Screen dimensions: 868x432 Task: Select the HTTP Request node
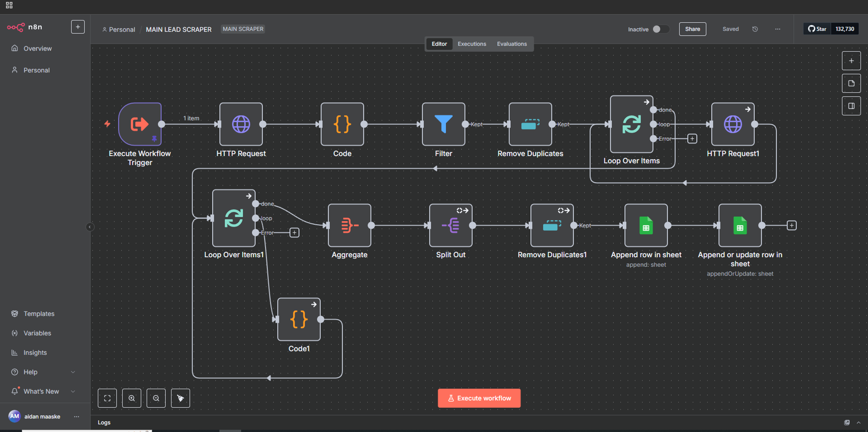[241, 124]
